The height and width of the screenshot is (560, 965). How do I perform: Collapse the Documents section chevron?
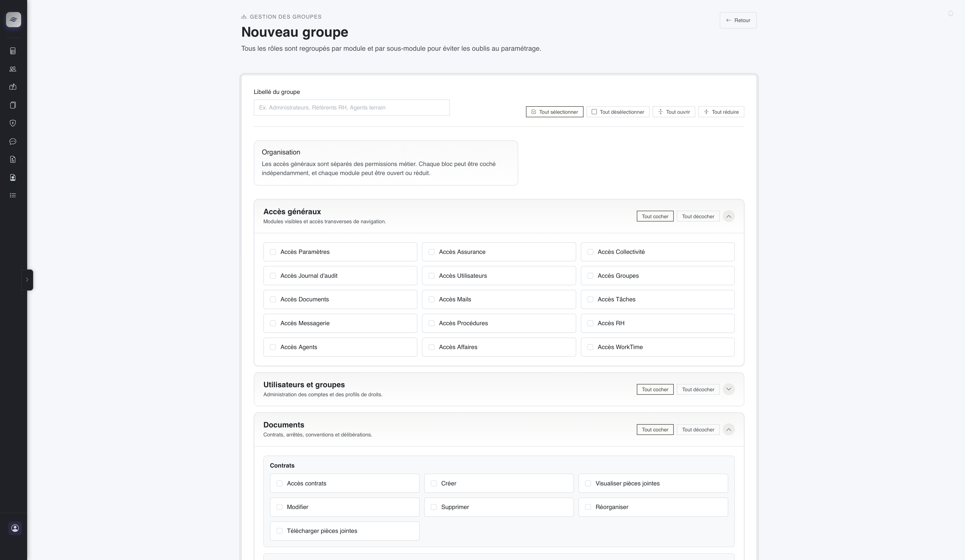[728, 429]
